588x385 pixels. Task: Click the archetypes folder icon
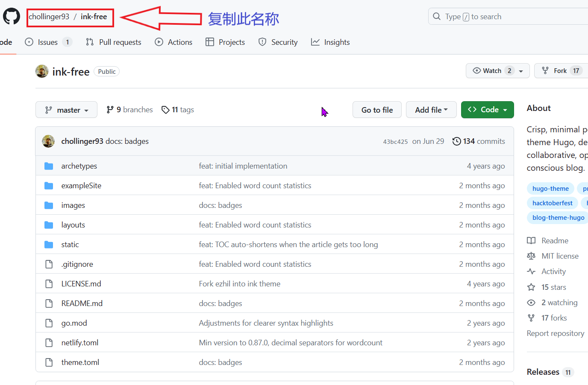[x=49, y=166]
